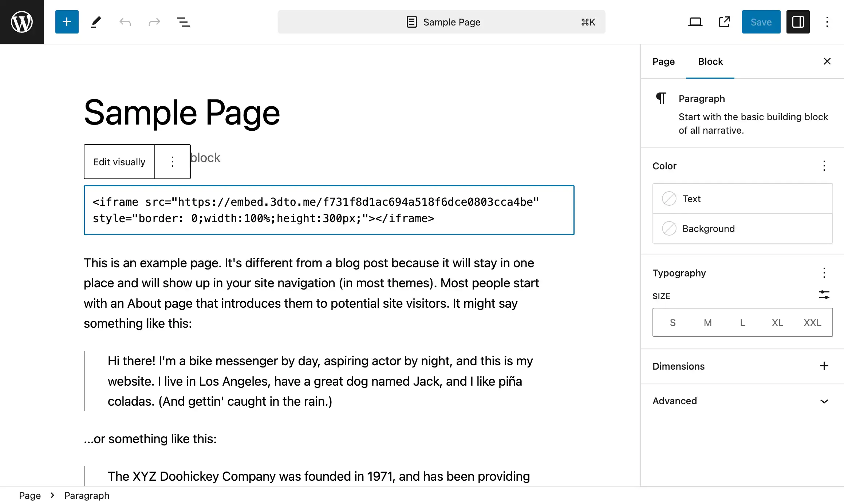Select font size S
844x504 pixels.
(x=673, y=323)
